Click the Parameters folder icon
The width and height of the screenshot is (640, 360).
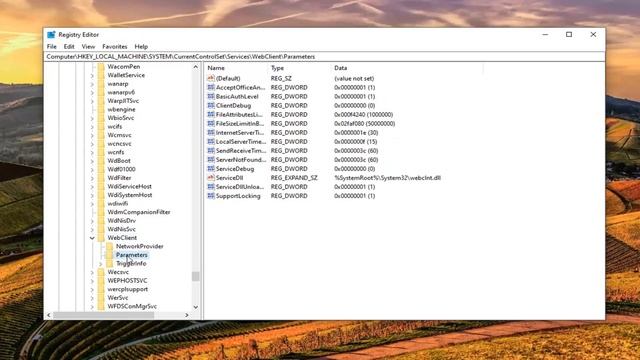coord(109,255)
